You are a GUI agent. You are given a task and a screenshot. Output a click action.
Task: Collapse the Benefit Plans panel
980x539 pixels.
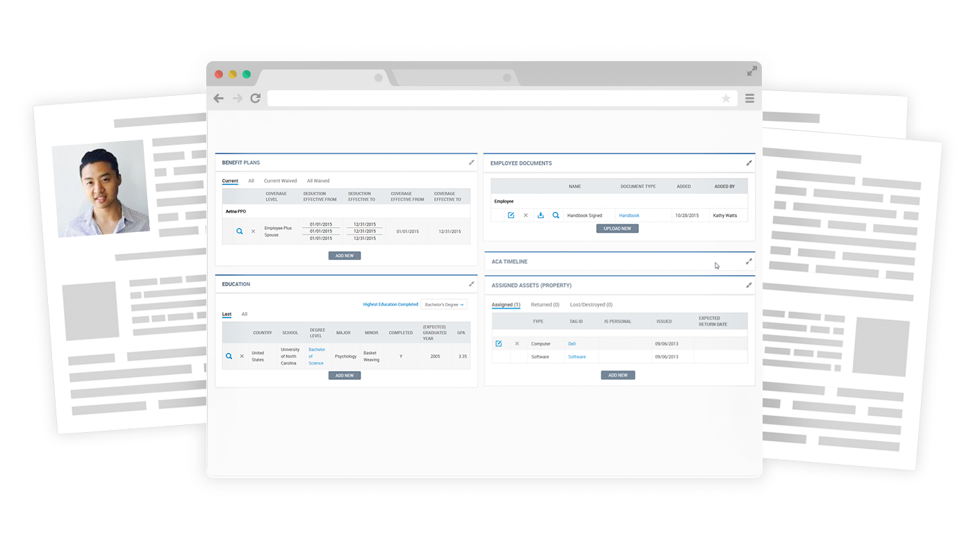471,163
